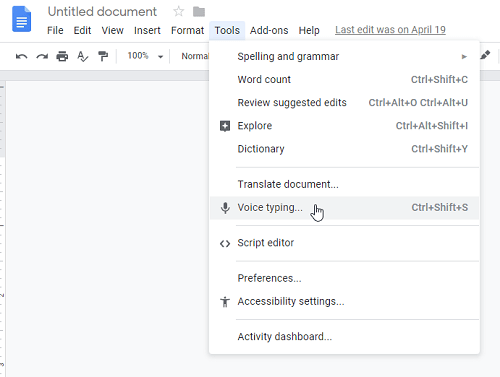This screenshot has width=500, height=377.
Task: Choose Word count menu entry
Action: (x=344, y=80)
